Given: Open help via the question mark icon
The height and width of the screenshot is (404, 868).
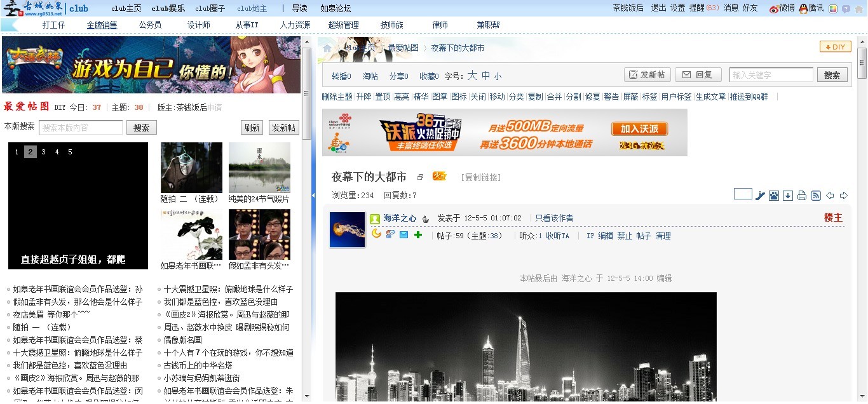Looking at the screenshot, I should tap(847, 9).
